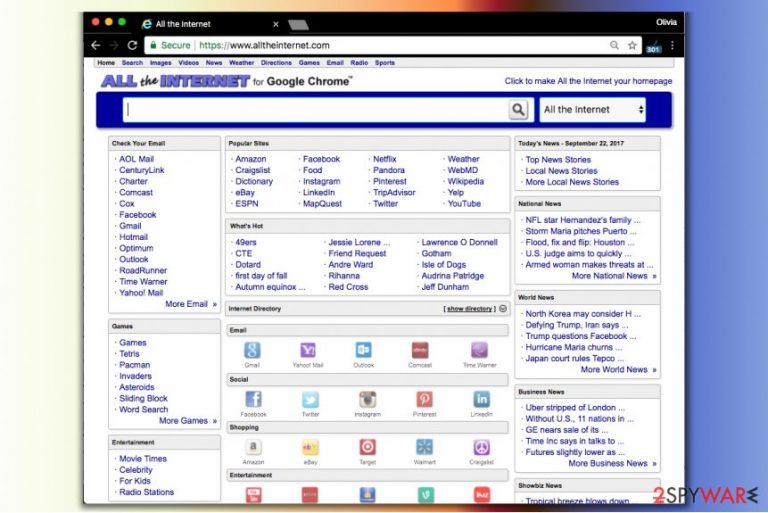Viewport: 768px width, 513px height.
Task: Open the Directions nav menu item
Action: (276, 63)
